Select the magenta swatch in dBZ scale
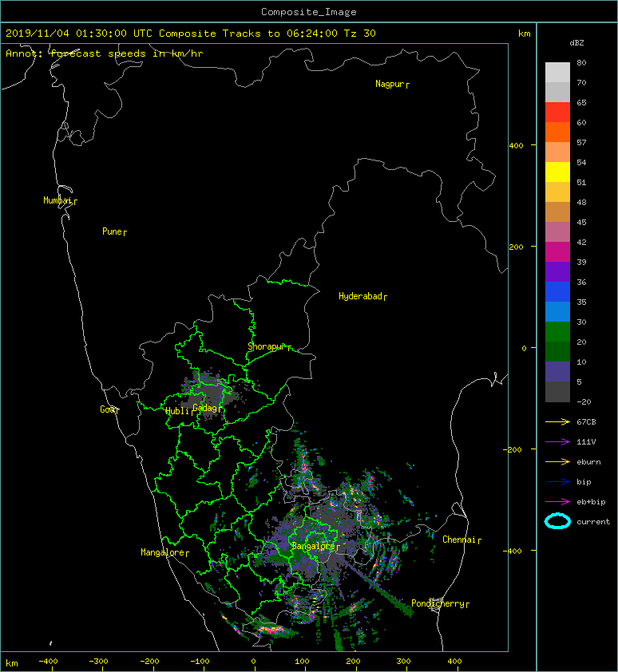618x672 pixels. (557, 251)
